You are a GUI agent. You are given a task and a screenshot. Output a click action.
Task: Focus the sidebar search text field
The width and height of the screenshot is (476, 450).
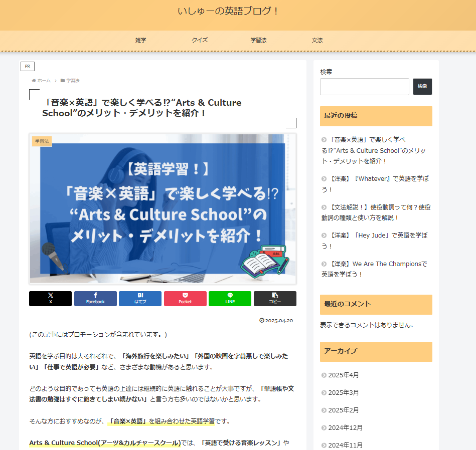point(364,87)
